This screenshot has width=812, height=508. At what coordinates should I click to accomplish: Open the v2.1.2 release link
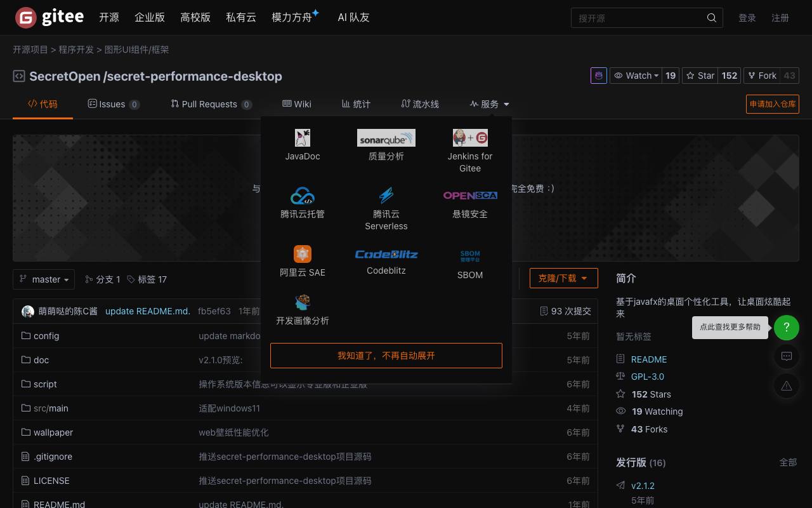643,486
